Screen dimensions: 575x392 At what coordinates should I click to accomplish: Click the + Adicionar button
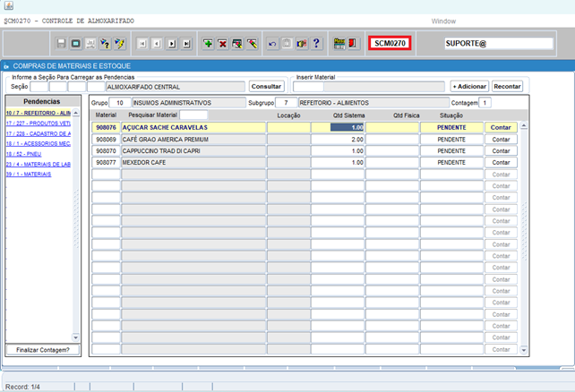469,87
